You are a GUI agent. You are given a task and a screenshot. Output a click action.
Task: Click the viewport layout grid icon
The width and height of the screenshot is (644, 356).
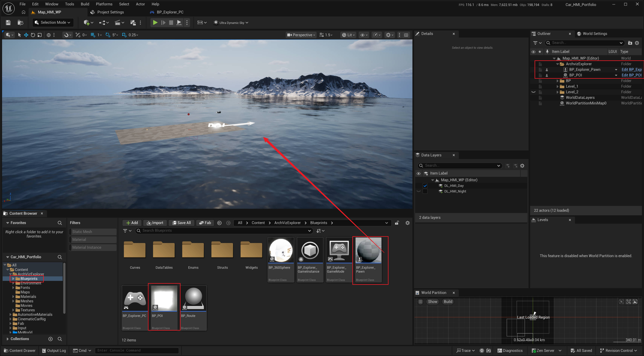pyautogui.click(x=406, y=35)
